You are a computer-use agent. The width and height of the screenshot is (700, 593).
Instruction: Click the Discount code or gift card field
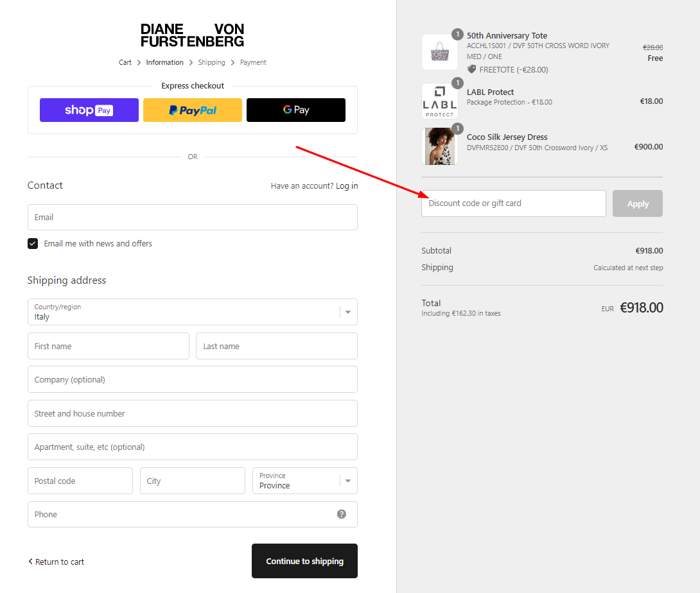tap(514, 203)
